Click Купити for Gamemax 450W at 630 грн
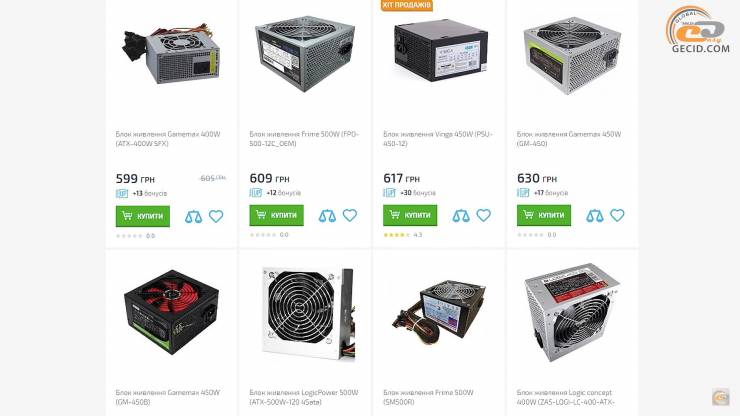Viewport: 740px width, 416px height. (x=544, y=215)
